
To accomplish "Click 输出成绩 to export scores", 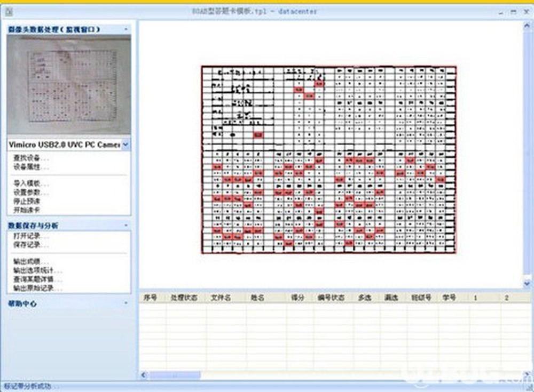I will (30, 261).
